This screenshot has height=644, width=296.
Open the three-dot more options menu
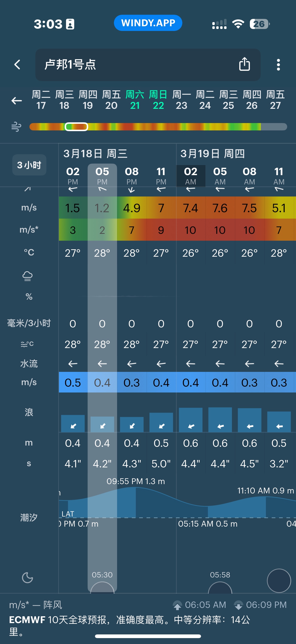(x=278, y=65)
